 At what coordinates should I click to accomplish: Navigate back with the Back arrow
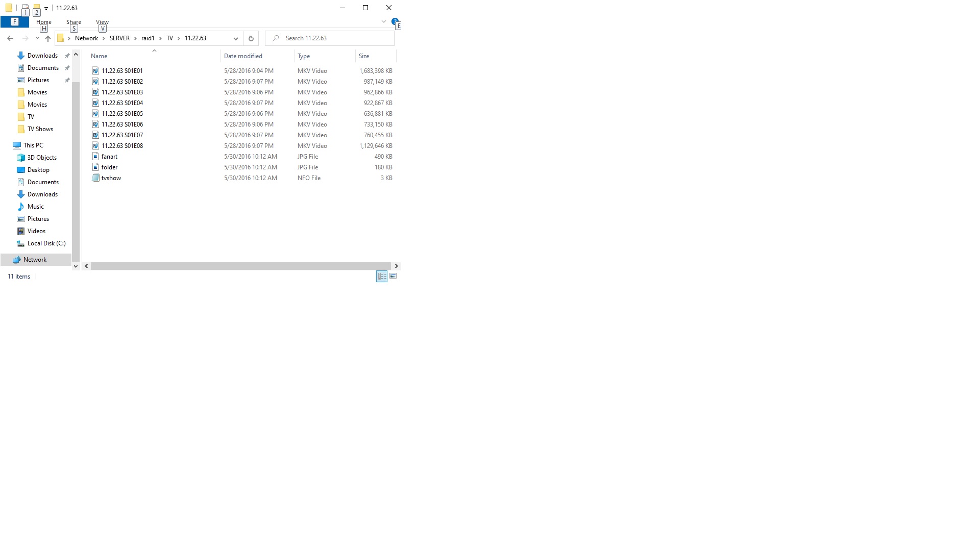[x=10, y=38]
